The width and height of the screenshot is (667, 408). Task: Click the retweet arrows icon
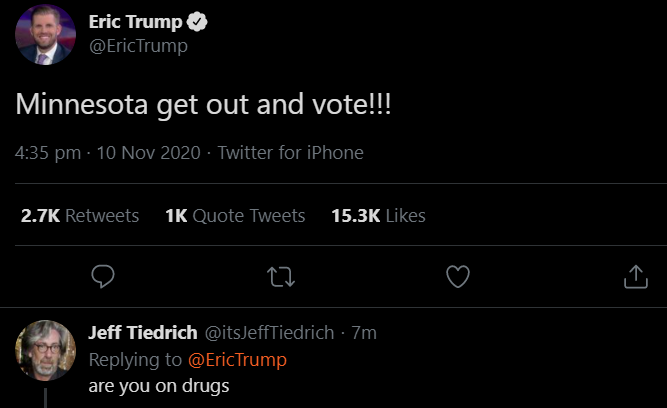pyautogui.click(x=281, y=277)
